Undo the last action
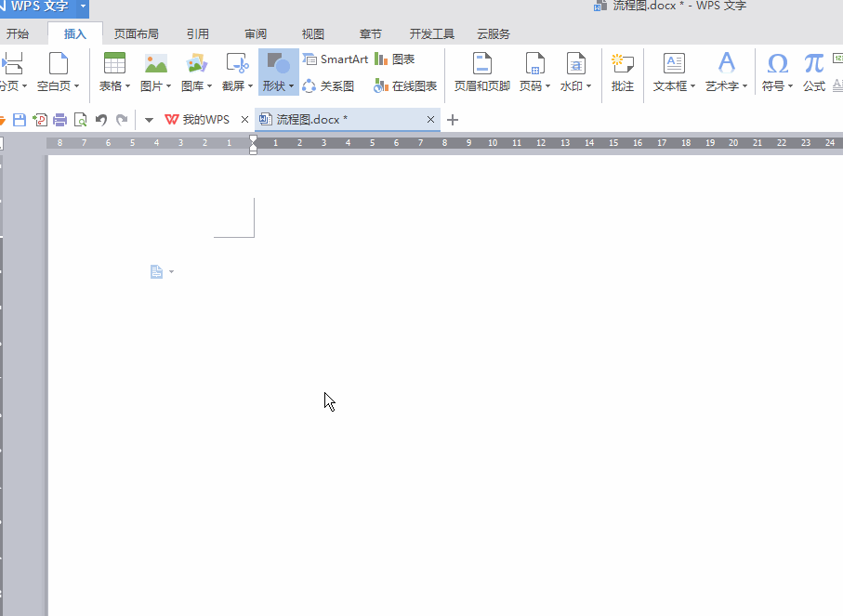The image size is (843, 616). click(101, 119)
